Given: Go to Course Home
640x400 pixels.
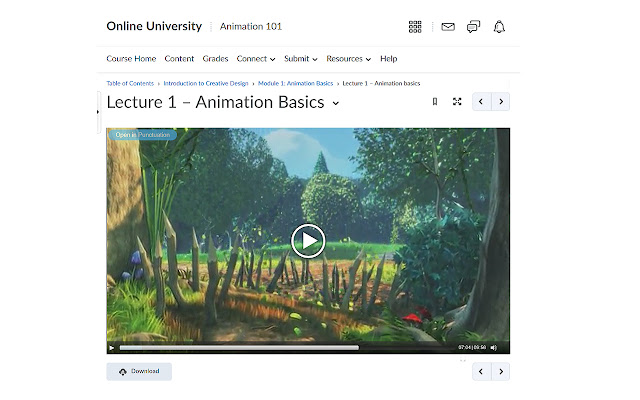Looking at the screenshot, I should (131, 59).
